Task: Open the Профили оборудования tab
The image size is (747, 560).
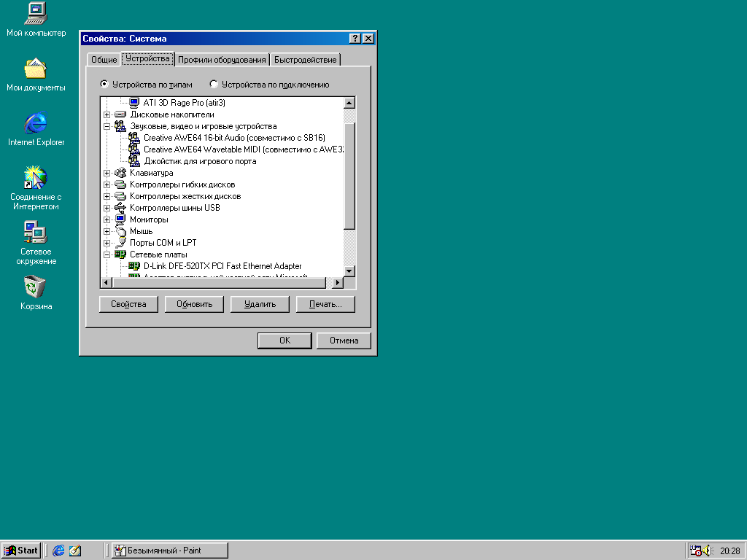Action: (x=222, y=60)
